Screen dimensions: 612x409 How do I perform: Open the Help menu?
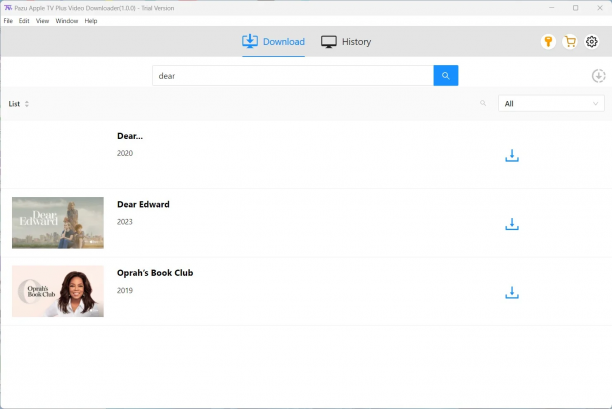[x=91, y=21]
